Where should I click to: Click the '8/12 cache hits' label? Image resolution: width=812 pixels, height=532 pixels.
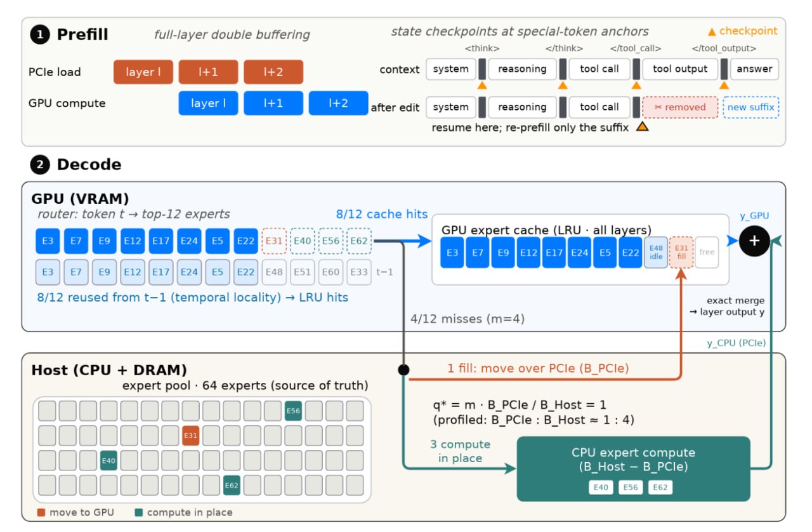point(381,215)
